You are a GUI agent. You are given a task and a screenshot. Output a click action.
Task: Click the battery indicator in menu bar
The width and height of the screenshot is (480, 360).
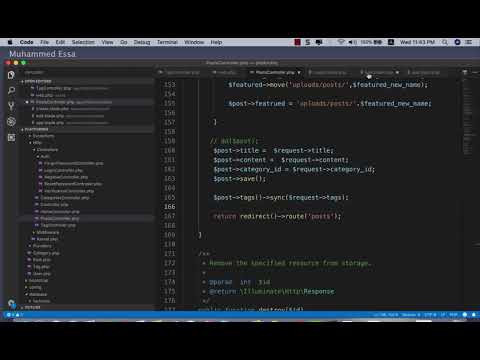point(371,42)
